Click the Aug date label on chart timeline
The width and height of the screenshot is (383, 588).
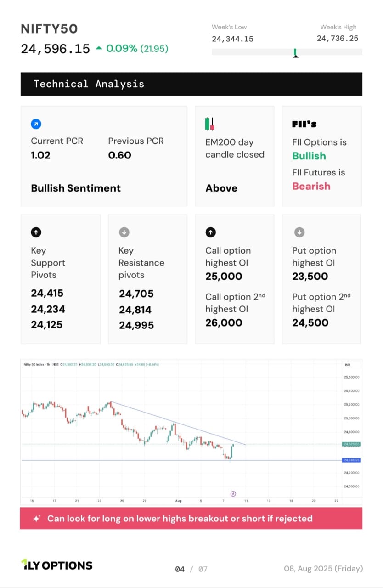tap(178, 501)
